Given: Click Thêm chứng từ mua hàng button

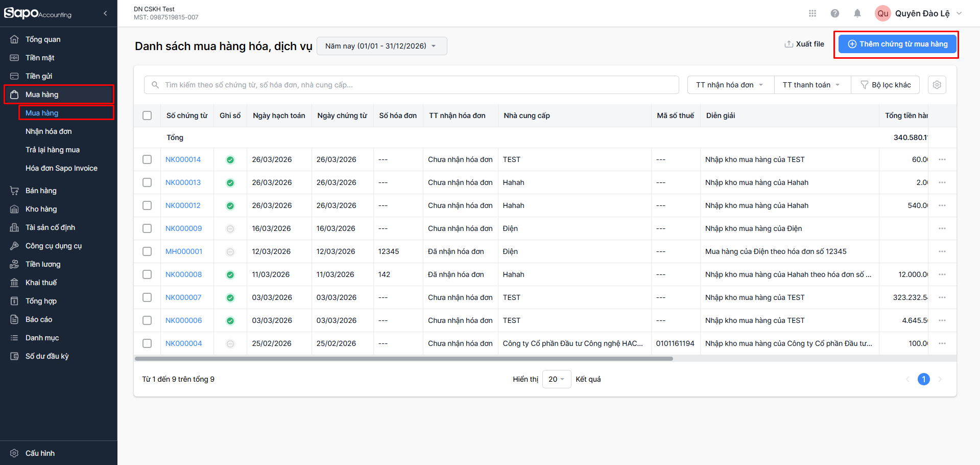Looking at the screenshot, I should (x=897, y=44).
